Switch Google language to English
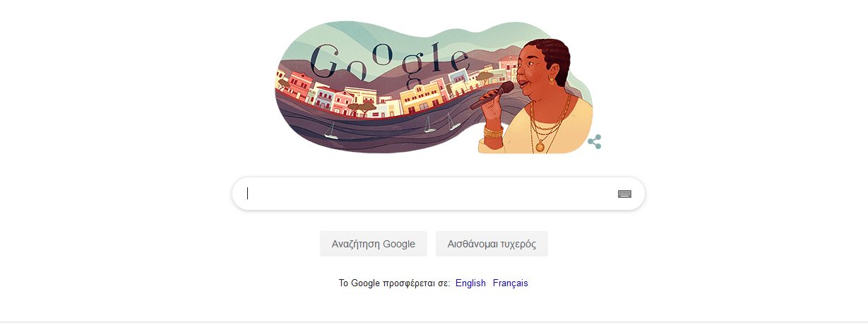The width and height of the screenshot is (868, 323). coord(470,283)
